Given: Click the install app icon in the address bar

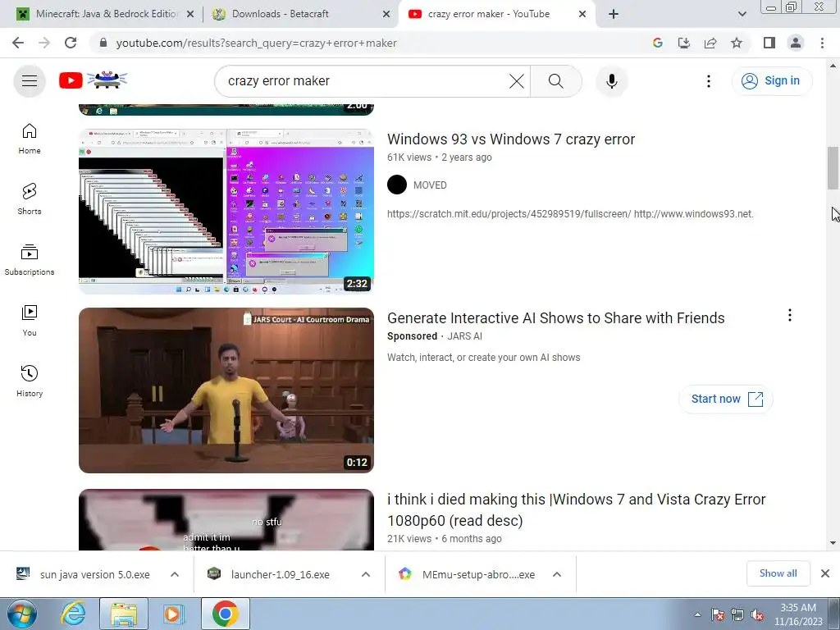Looking at the screenshot, I should (684, 43).
